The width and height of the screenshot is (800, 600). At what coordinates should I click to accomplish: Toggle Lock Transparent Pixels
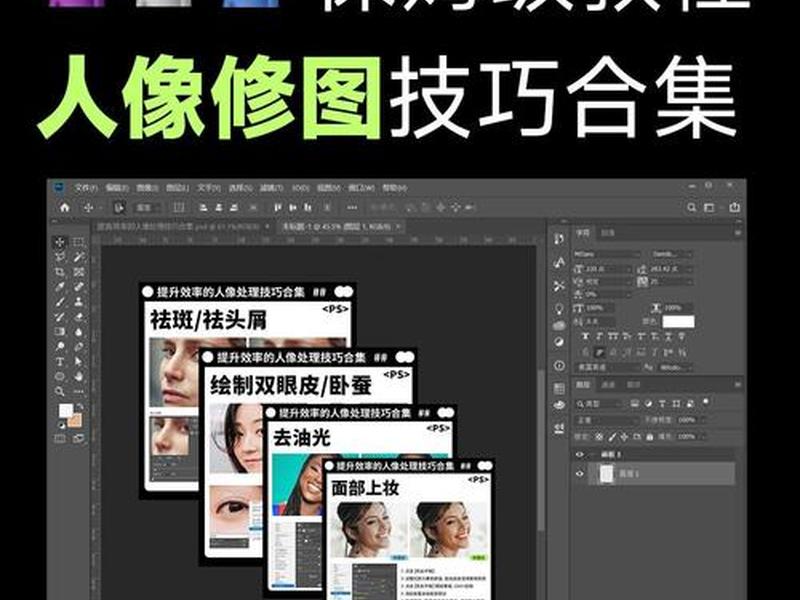(599, 437)
